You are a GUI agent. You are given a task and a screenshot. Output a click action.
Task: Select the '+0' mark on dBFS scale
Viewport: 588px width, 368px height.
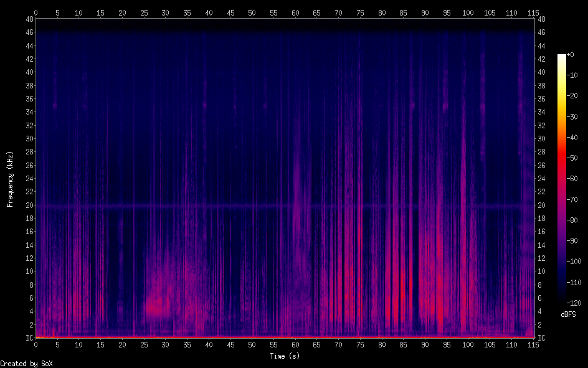pyautogui.click(x=571, y=55)
